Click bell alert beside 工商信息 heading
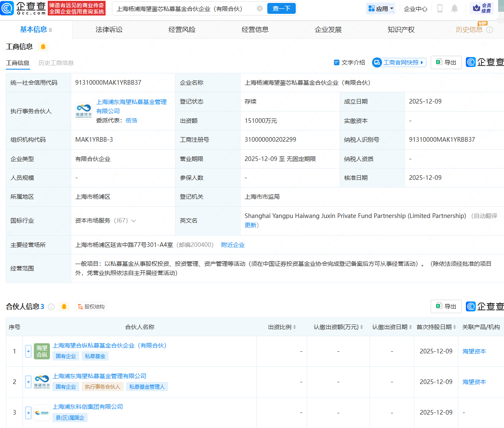504x428 pixels. click(43, 47)
